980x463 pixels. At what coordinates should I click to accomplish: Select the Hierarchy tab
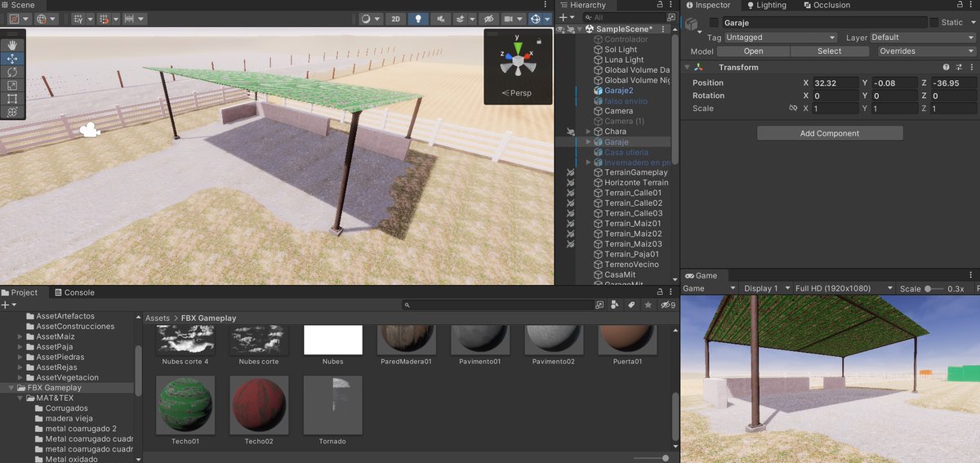click(582, 5)
